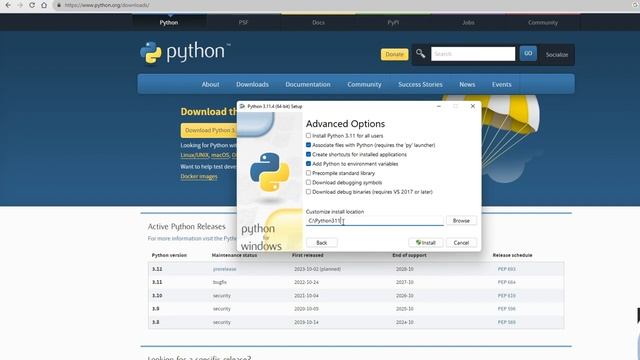The height and width of the screenshot is (360, 640).
Task: Toggle Install Python 3.11 for all users
Action: (309, 136)
